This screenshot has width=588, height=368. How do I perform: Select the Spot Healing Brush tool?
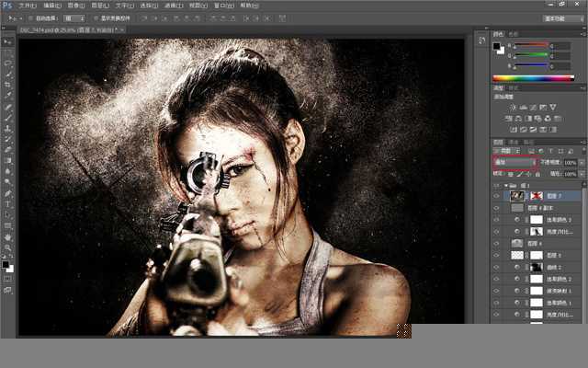point(7,107)
